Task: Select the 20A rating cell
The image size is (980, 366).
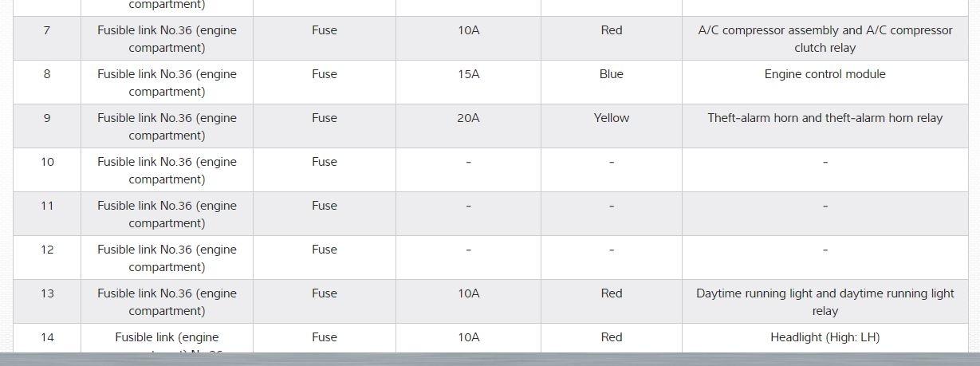Action: click(x=468, y=118)
